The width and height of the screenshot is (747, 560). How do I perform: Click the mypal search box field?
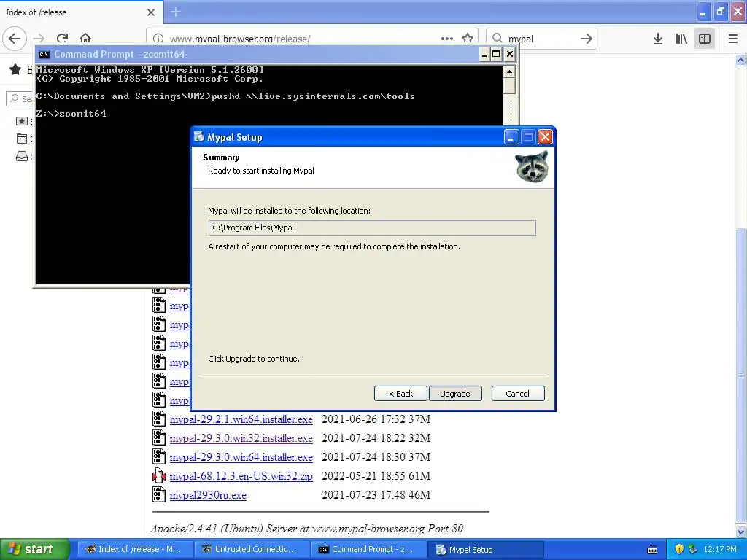542,39
